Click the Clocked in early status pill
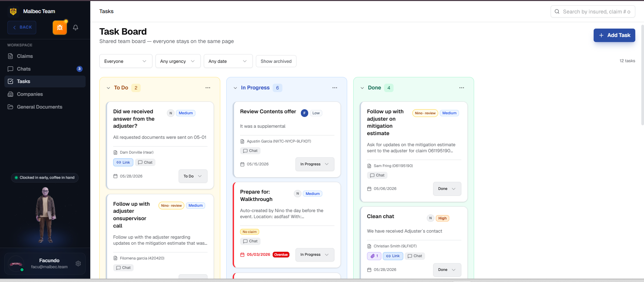644x282 pixels. point(45,177)
